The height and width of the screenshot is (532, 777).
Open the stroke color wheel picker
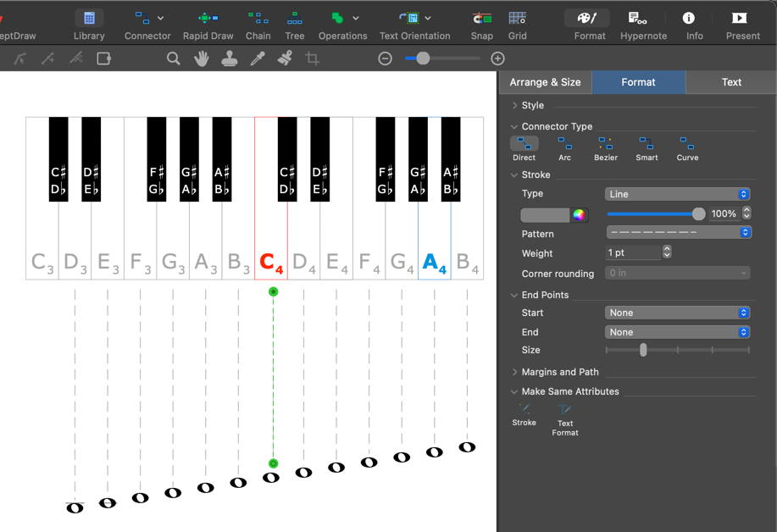[579, 215]
